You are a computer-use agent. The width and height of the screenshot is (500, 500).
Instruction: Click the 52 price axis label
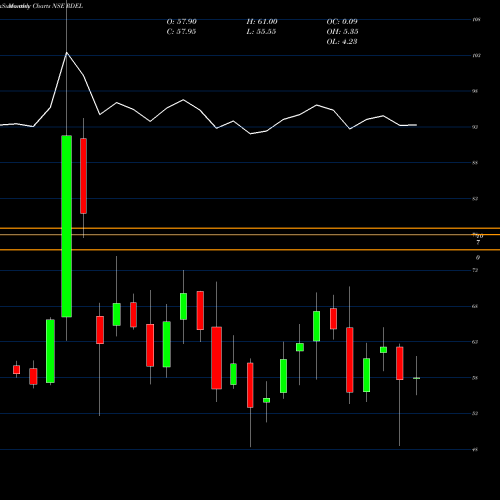(475, 413)
